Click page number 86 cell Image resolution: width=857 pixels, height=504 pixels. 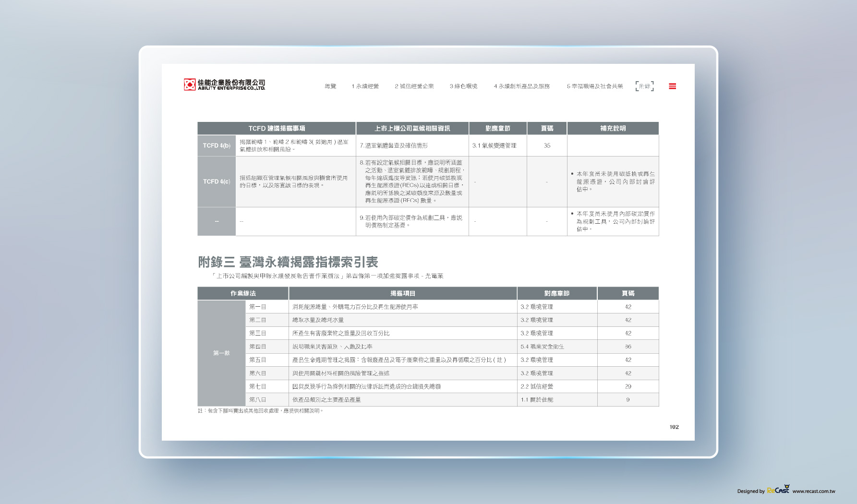click(x=628, y=347)
